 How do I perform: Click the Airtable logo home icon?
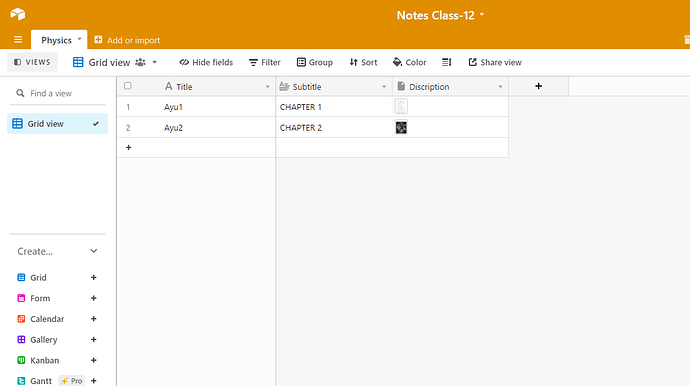point(18,14)
